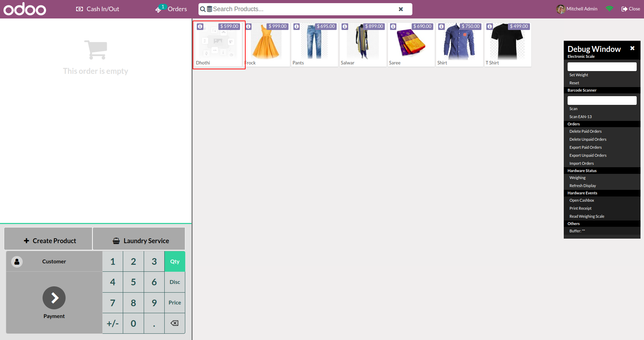The width and height of the screenshot is (644, 340).
Task: Add Salwar to the order
Action: point(363,45)
